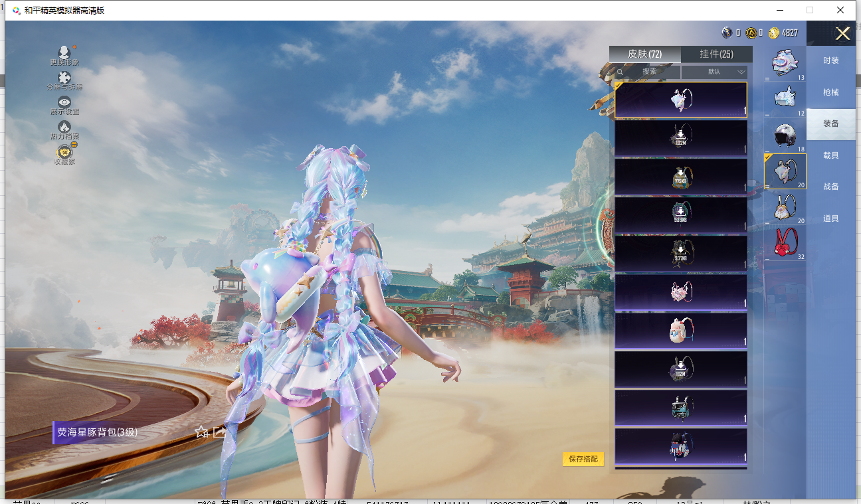Select the teal mechanical backpack skin card

pyautogui.click(x=681, y=408)
